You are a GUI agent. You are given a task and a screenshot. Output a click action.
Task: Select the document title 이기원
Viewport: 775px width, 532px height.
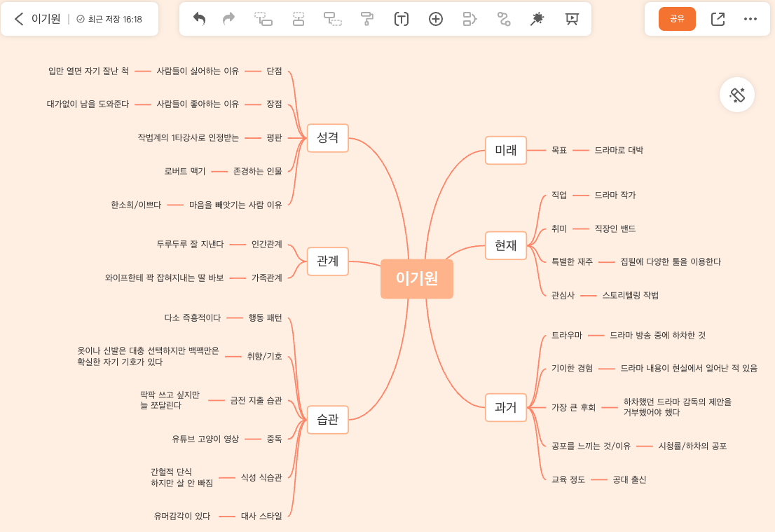pos(46,19)
